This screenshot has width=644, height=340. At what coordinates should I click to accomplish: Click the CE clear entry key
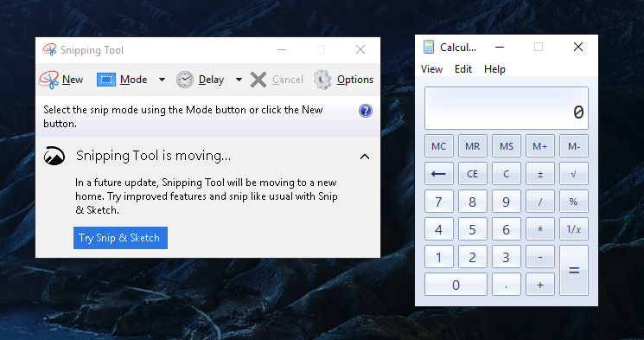473,174
